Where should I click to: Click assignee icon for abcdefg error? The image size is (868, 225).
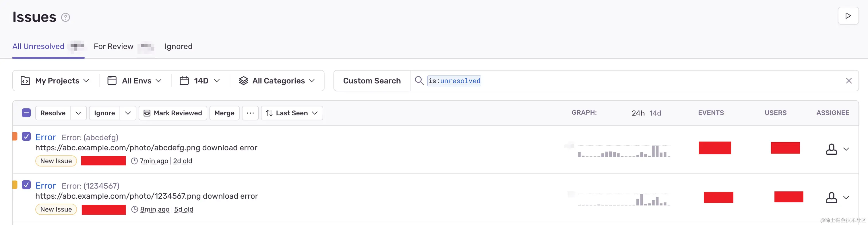point(831,149)
